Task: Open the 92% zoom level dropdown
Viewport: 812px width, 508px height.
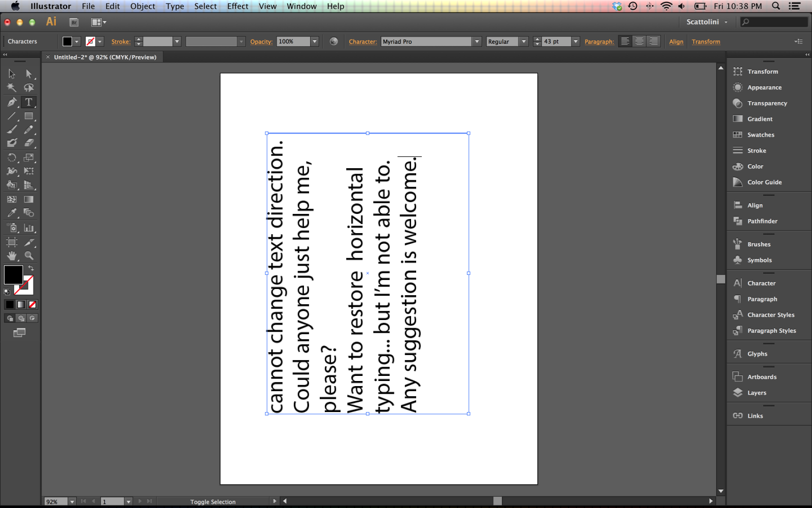Action: tap(72, 501)
